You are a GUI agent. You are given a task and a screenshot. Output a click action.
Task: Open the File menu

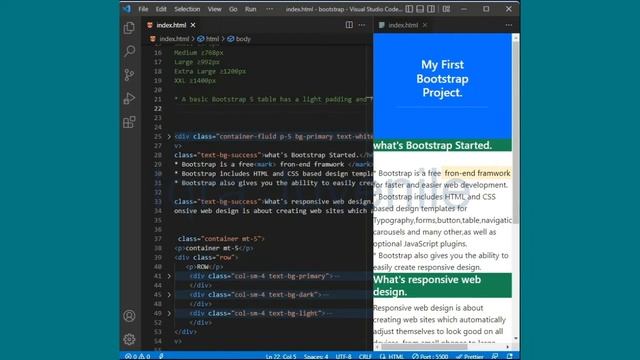tap(143, 9)
